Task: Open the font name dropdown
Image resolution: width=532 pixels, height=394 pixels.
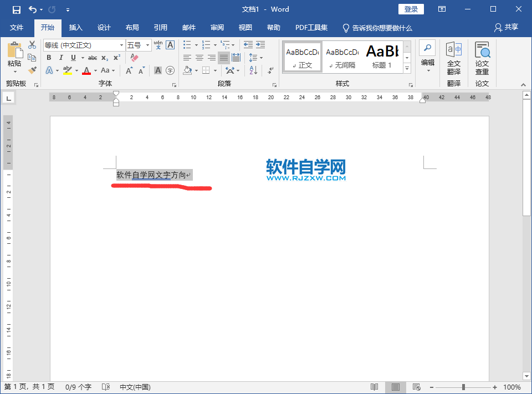Action: pyautogui.click(x=122, y=45)
